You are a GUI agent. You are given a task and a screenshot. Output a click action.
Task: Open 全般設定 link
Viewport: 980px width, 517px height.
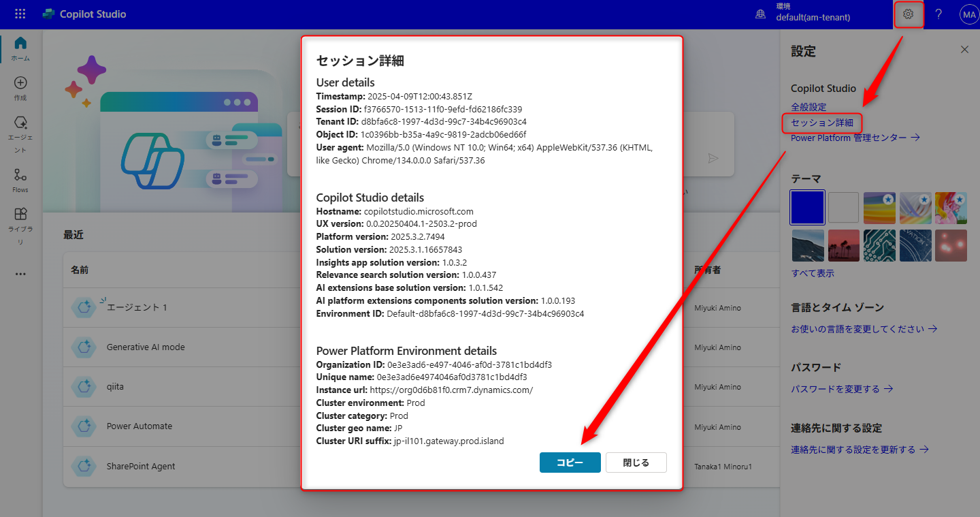[x=808, y=107]
